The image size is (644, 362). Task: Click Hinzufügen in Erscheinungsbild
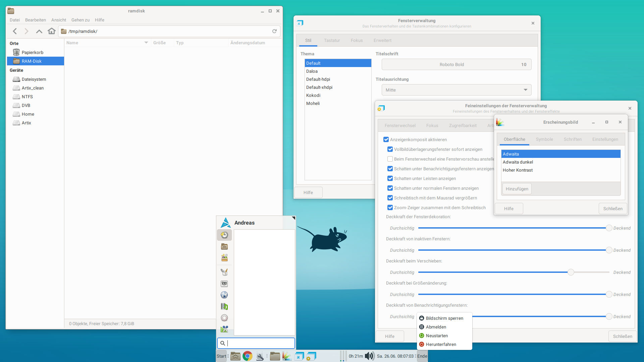[x=517, y=189]
